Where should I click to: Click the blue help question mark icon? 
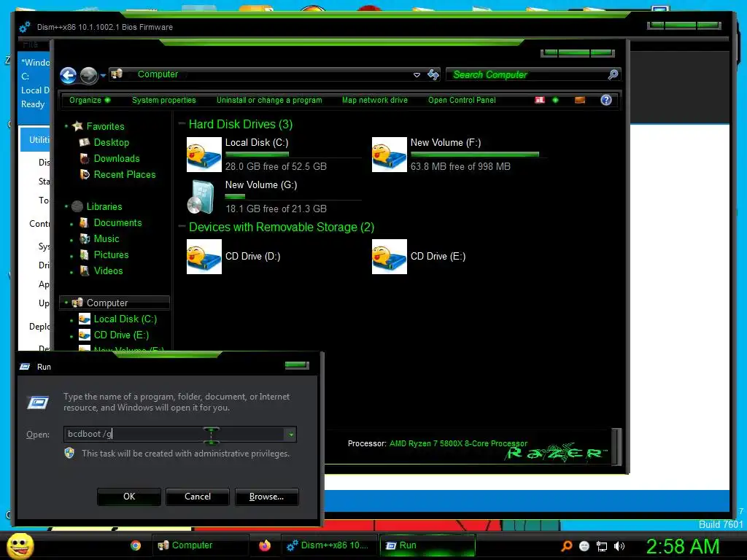(606, 100)
